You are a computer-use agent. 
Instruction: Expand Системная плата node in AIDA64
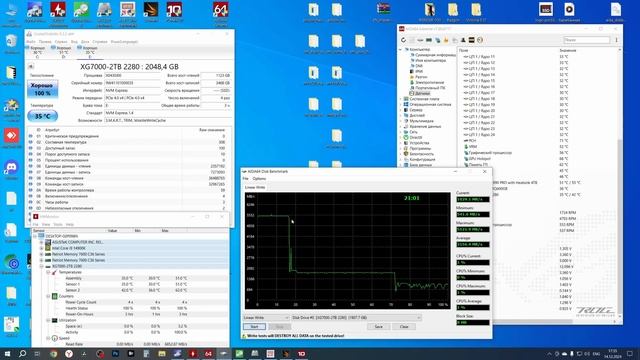(x=400, y=99)
